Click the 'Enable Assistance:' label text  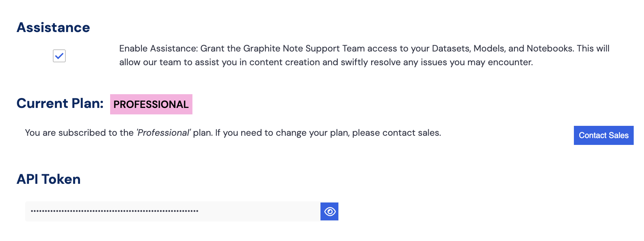(159, 49)
